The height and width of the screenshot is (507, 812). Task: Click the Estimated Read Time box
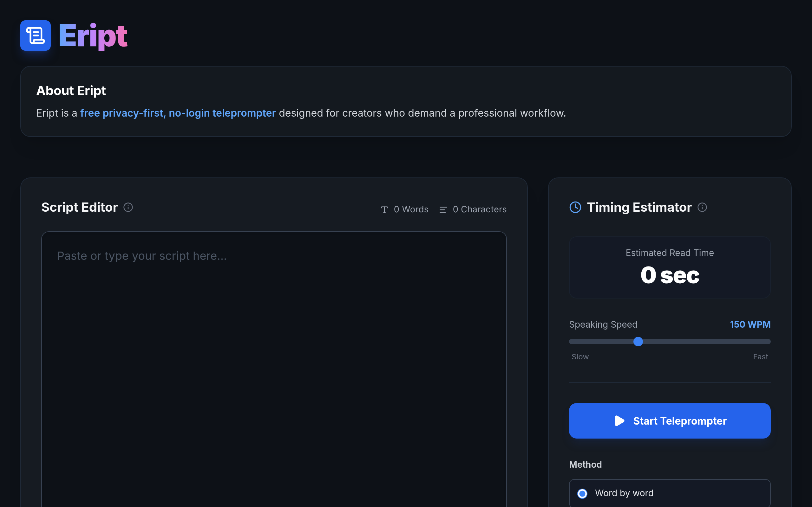(669, 267)
